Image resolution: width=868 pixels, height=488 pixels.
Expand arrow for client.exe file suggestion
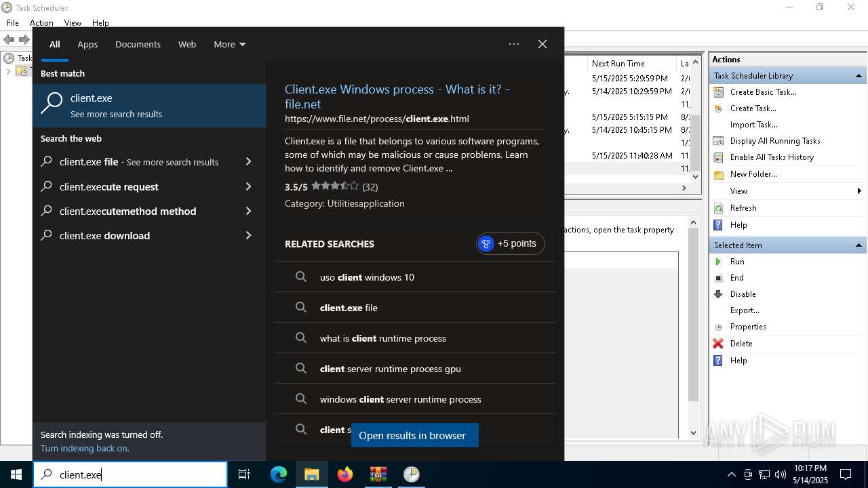pos(248,161)
